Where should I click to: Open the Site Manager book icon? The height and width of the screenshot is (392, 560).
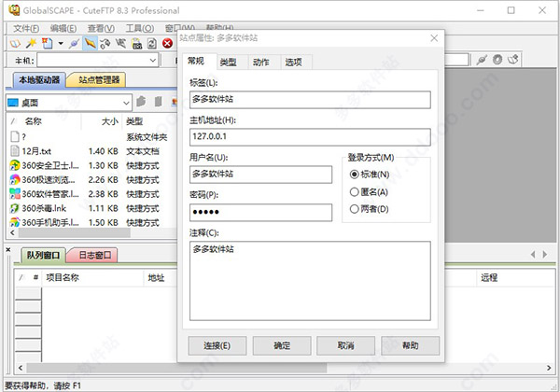tap(15, 44)
